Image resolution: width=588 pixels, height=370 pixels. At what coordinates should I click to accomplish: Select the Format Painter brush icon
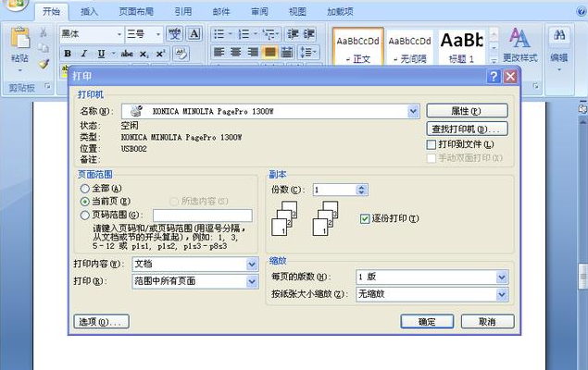click(x=44, y=64)
